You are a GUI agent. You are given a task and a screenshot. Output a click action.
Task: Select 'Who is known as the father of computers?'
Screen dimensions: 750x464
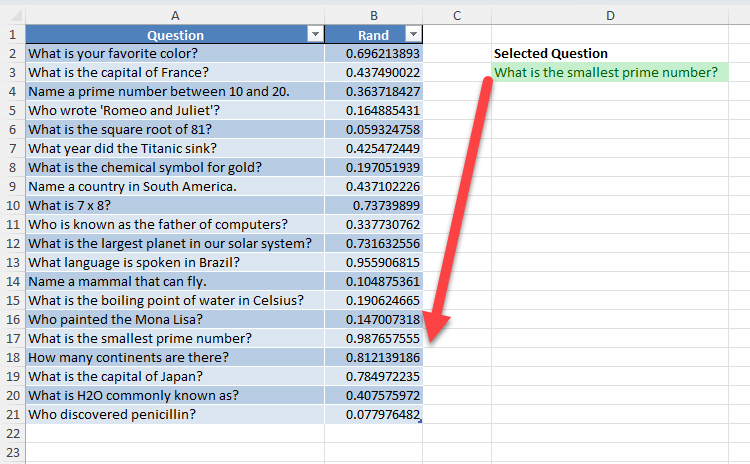175,224
